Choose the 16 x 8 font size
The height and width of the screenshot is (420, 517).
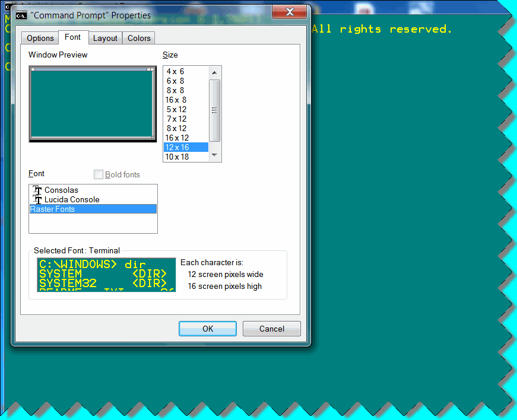pos(186,100)
